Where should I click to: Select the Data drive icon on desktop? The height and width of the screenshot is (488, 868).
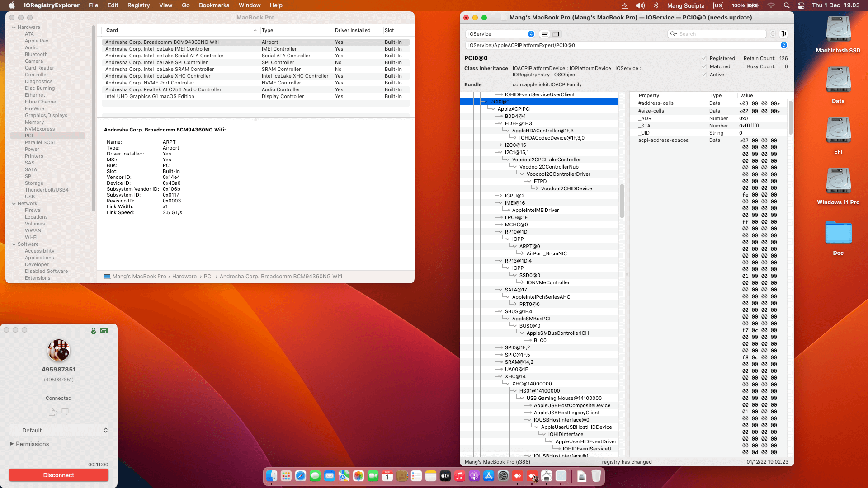point(838,80)
